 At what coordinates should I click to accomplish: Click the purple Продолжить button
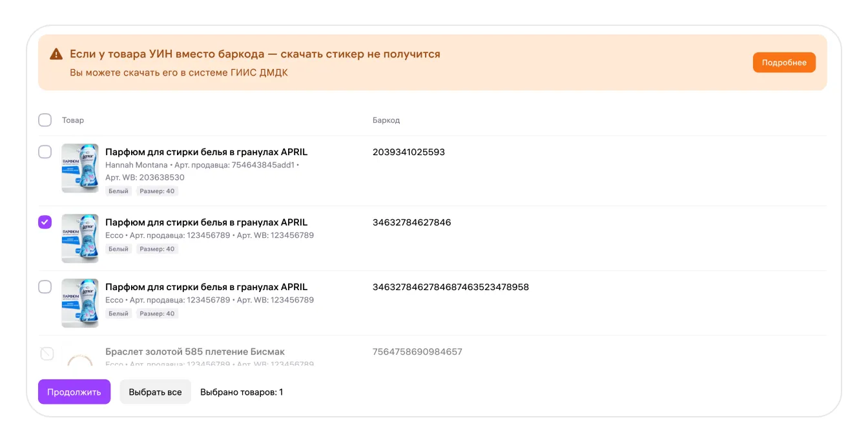74,392
